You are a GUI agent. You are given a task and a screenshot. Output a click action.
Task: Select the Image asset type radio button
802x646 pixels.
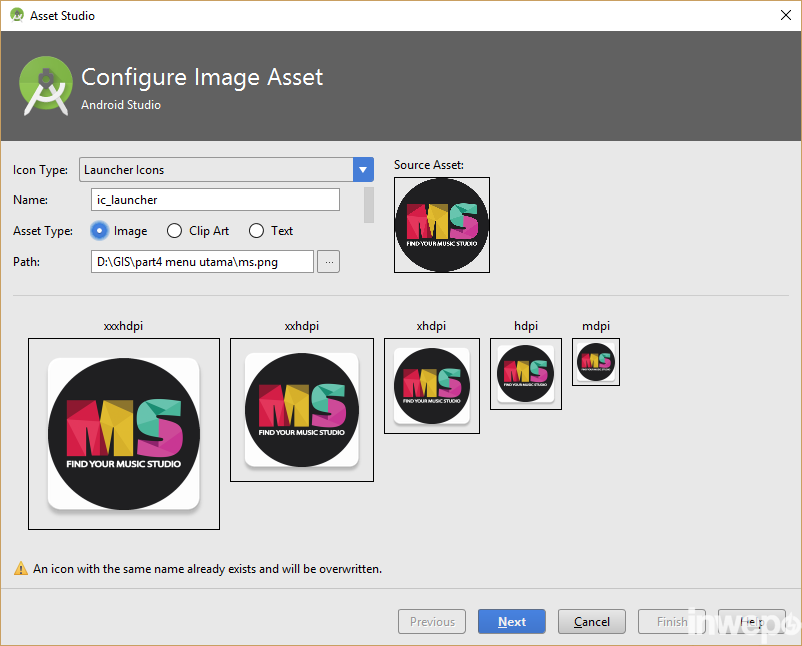(x=100, y=231)
